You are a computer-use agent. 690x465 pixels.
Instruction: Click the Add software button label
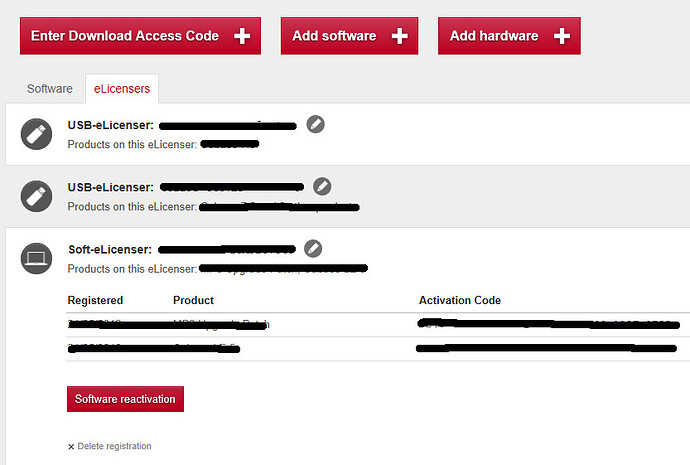[x=334, y=36]
